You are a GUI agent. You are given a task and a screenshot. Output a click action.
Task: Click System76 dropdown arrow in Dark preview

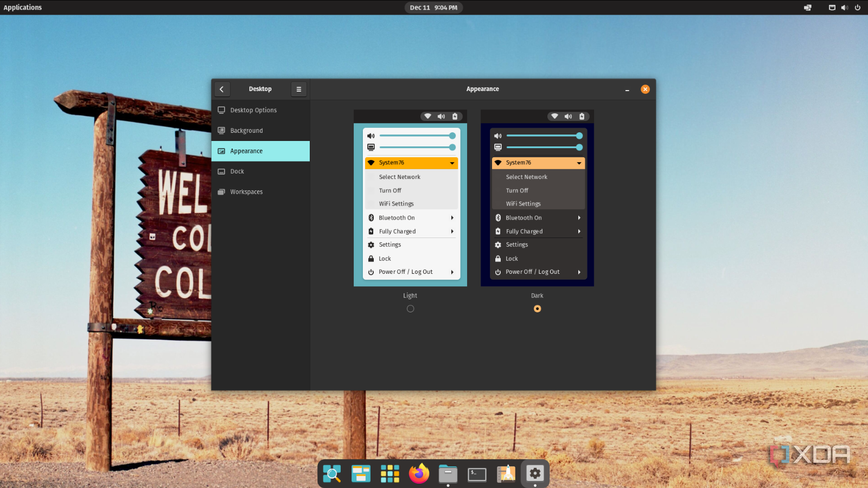click(x=579, y=163)
